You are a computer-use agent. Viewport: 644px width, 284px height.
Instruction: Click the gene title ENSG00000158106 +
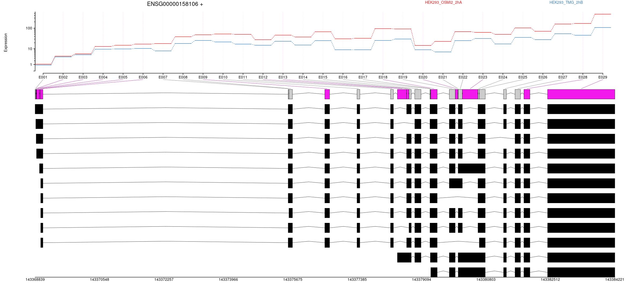(x=175, y=4)
